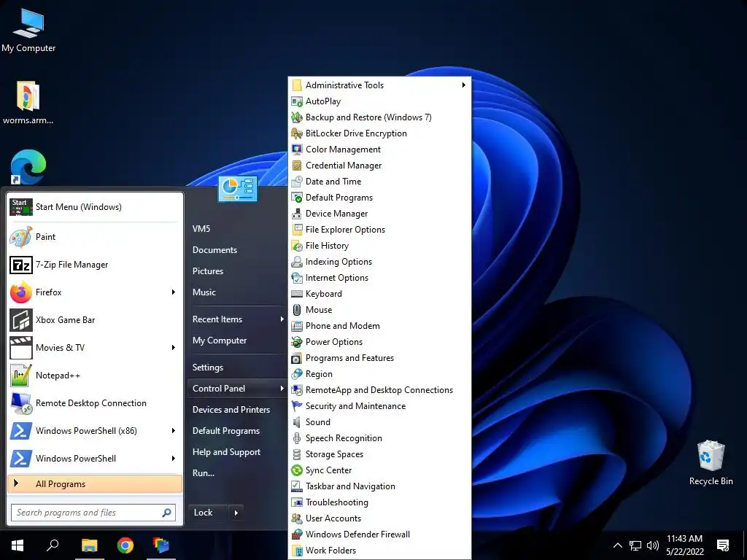Screen dimensions: 747x560
Task: Click the Credential Manager safe icon
Action: coord(297,166)
